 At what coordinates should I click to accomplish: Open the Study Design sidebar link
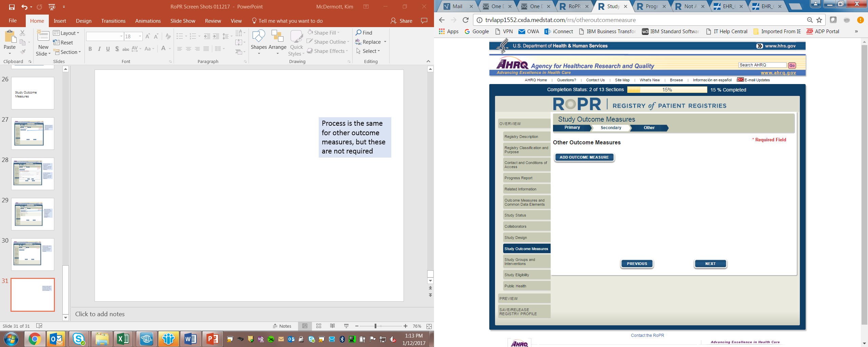(x=527, y=238)
